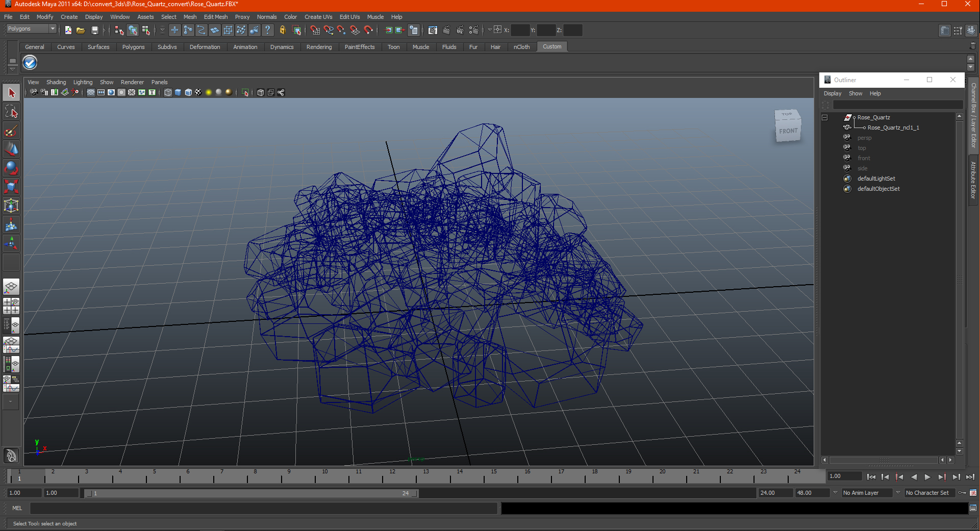Open the Edit Mesh menu

point(216,17)
